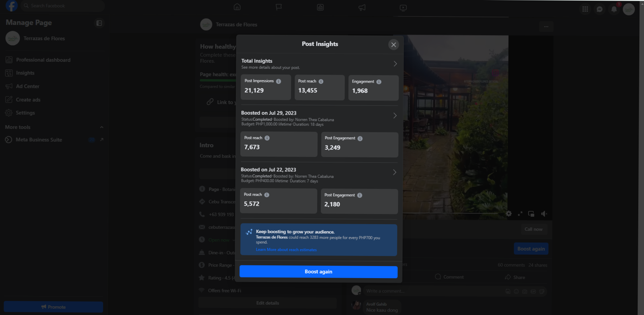
Task: Click the Engagement 1,968 card
Action: pyautogui.click(x=374, y=88)
